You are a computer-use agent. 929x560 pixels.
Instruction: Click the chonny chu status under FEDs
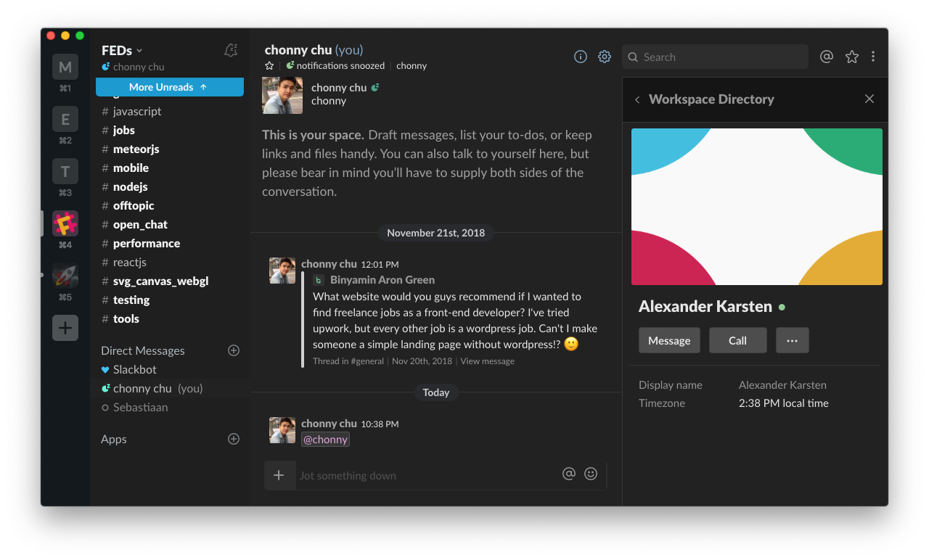[x=133, y=67]
